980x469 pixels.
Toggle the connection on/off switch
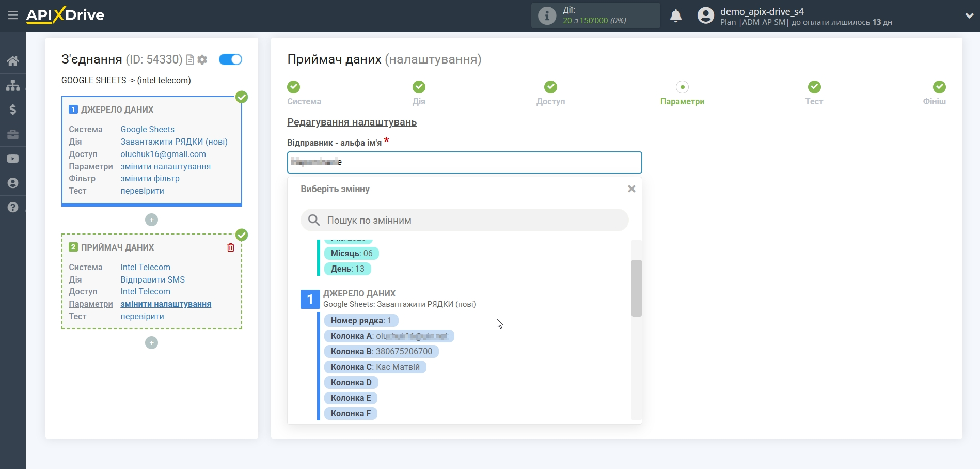(230, 59)
